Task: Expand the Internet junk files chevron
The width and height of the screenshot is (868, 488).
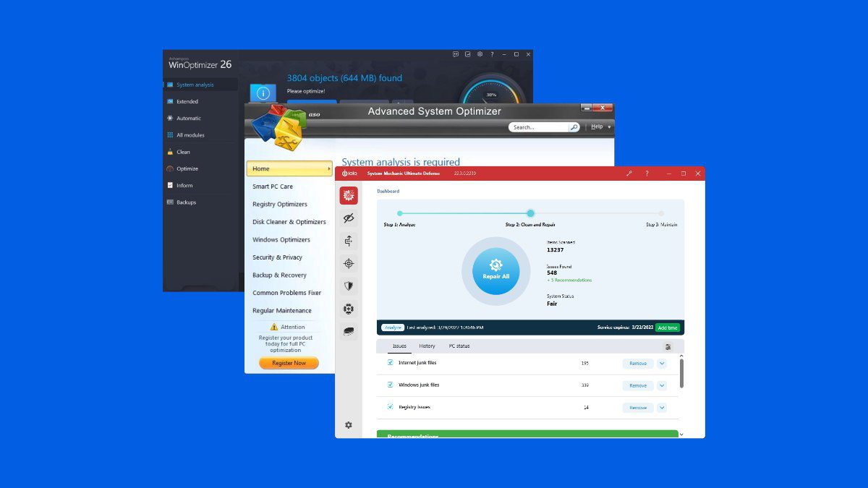Action: (x=662, y=364)
